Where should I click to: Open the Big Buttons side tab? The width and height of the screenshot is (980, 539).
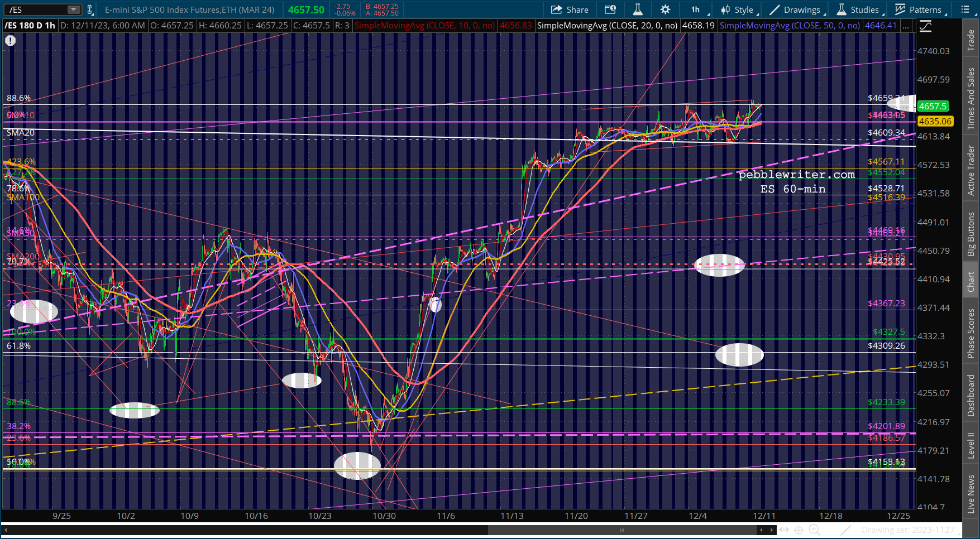click(971, 234)
